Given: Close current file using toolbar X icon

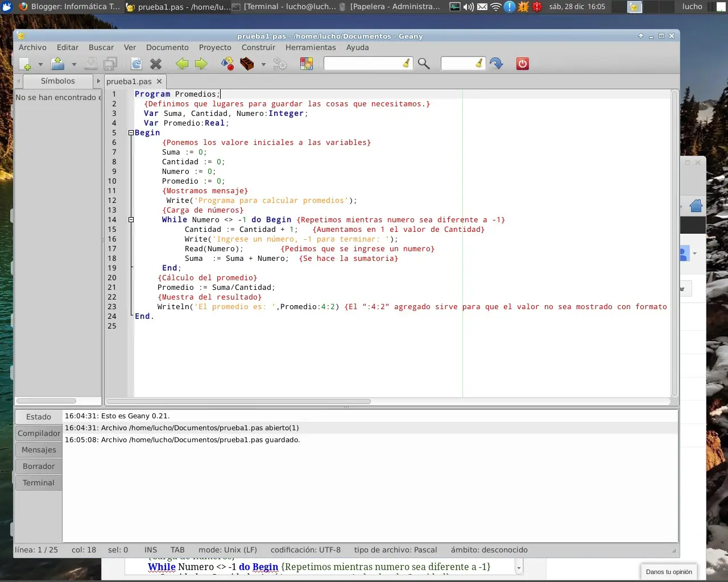Looking at the screenshot, I should (156, 64).
